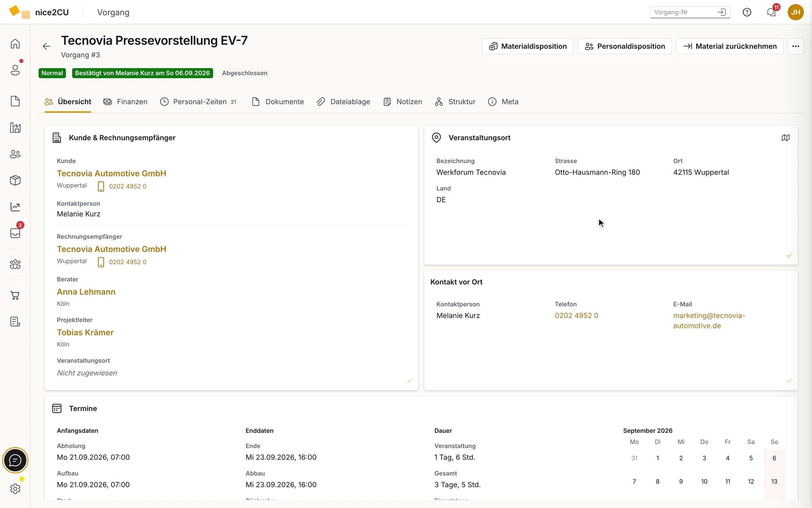Viewport: 812px width, 508px height.
Task: Go back using the left arrow
Action: [47, 46]
